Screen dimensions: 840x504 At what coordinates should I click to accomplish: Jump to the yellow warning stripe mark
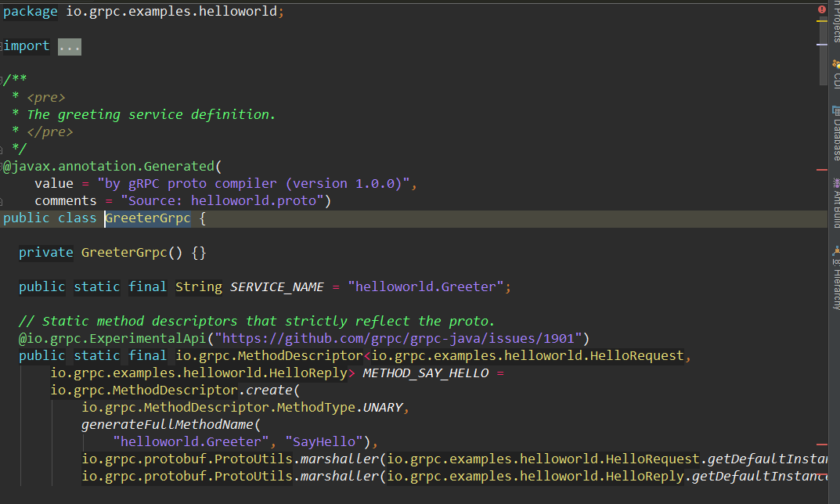point(822,21)
